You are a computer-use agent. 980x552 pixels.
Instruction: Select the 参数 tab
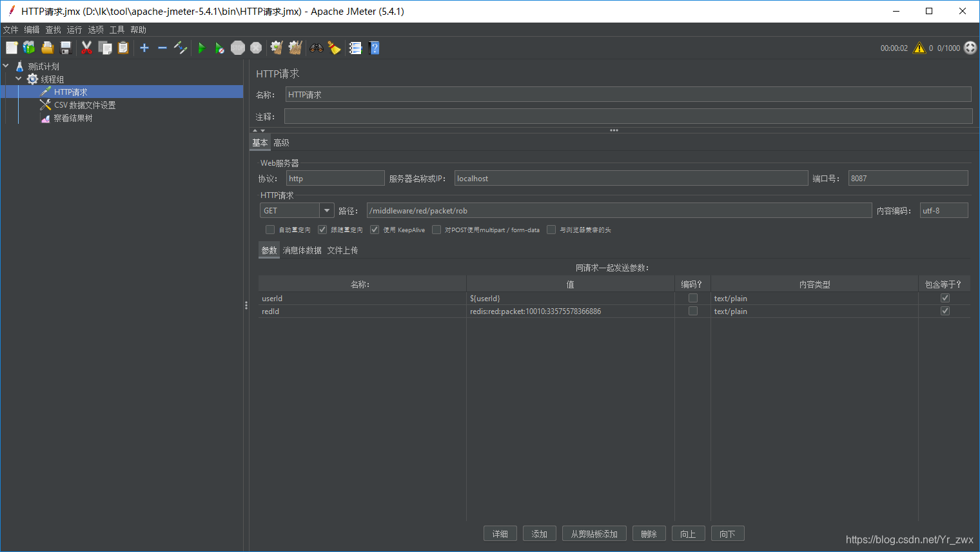pos(269,250)
